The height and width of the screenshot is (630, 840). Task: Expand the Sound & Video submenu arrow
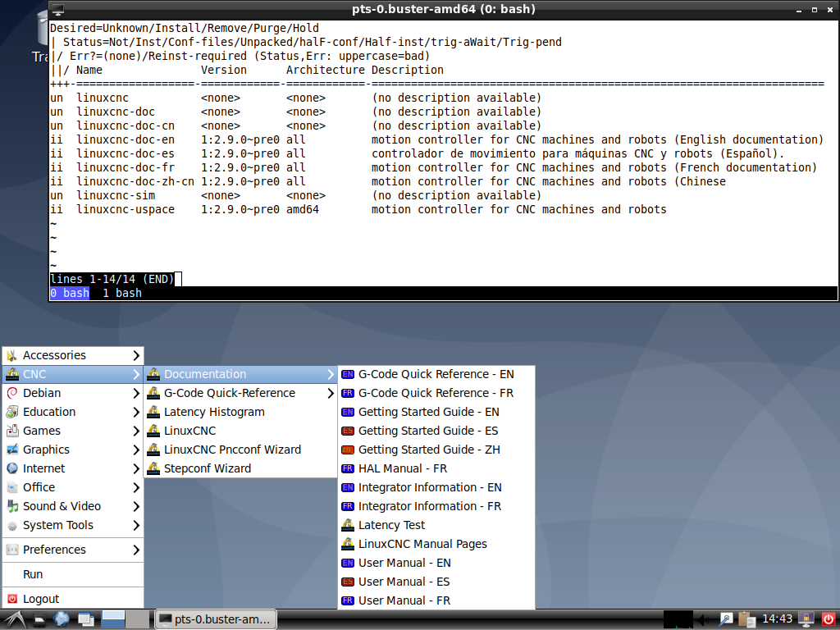(x=136, y=506)
